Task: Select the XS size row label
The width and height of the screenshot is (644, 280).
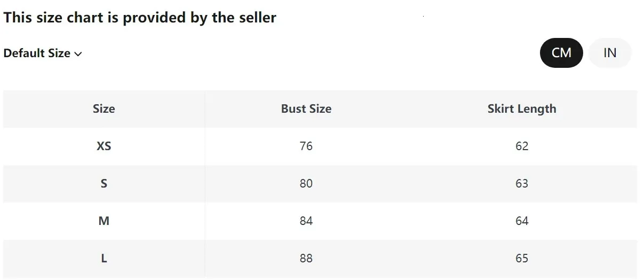Action: (104, 146)
